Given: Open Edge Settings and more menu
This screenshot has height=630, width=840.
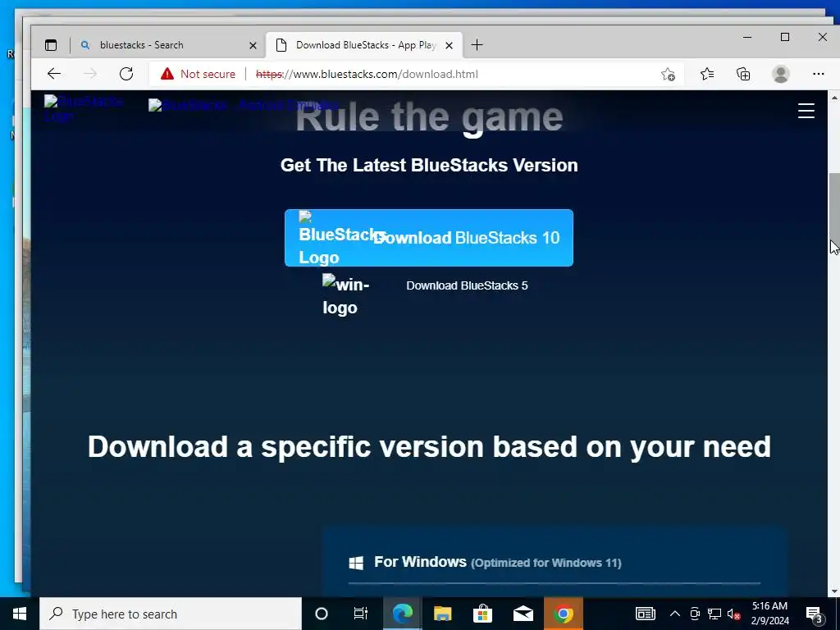Looking at the screenshot, I should [818, 74].
